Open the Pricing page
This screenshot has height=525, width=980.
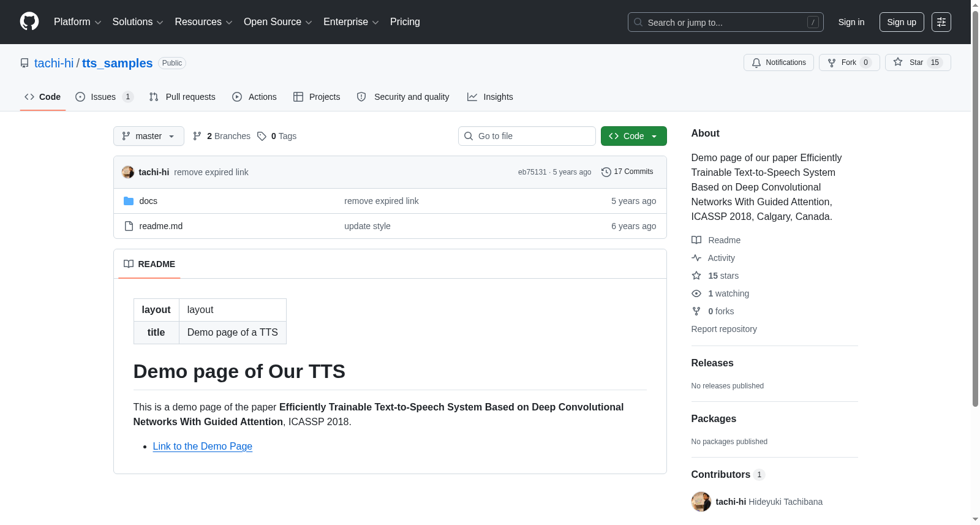(x=405, y=22)
